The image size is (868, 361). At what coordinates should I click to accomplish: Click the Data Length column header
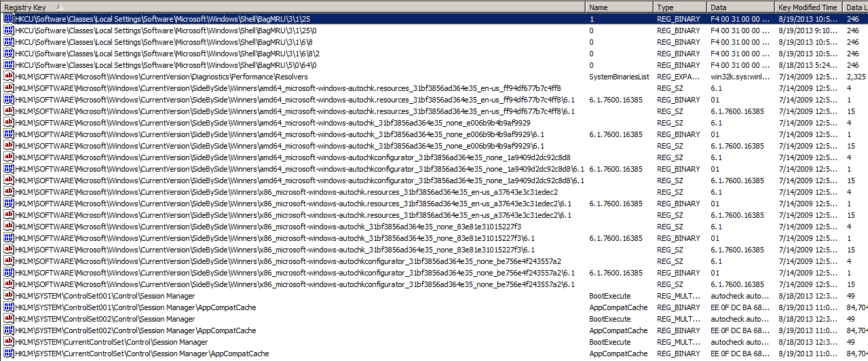855,7
